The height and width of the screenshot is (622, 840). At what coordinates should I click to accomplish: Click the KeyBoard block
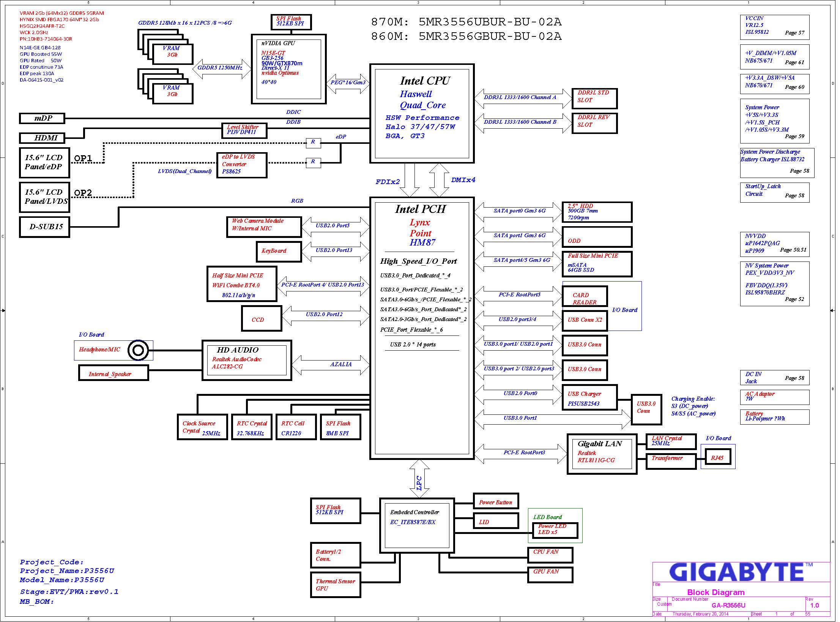tap(279, 252)
